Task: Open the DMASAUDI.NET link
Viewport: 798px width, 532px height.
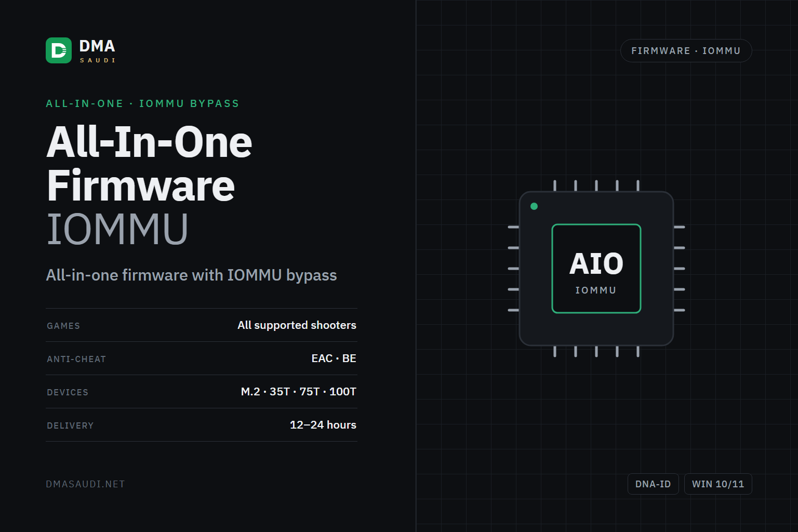Action: click(85, 484)
